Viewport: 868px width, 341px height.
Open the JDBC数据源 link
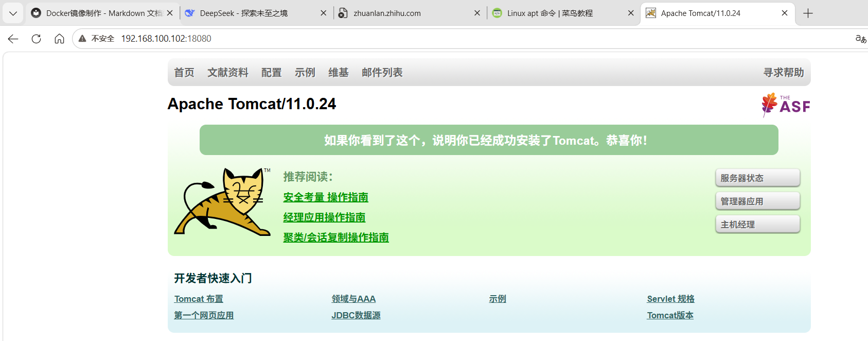(356, 315)
